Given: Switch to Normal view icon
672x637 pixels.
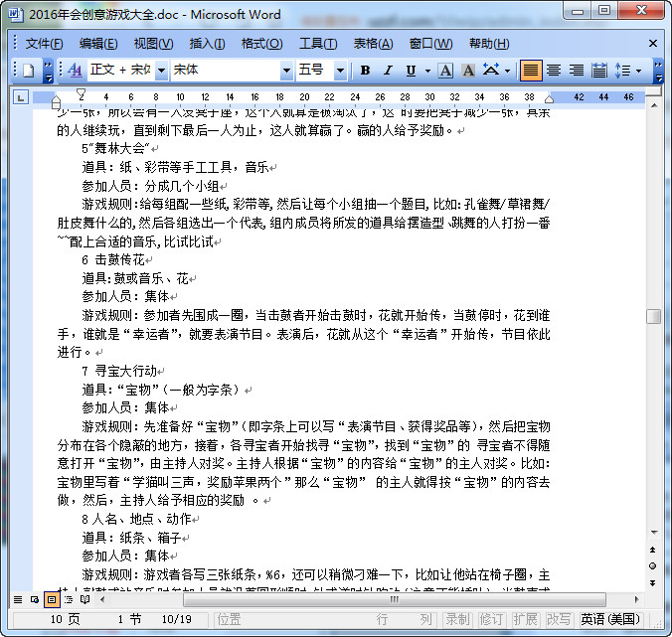Looking at the screenshot, I should [18, 599].
